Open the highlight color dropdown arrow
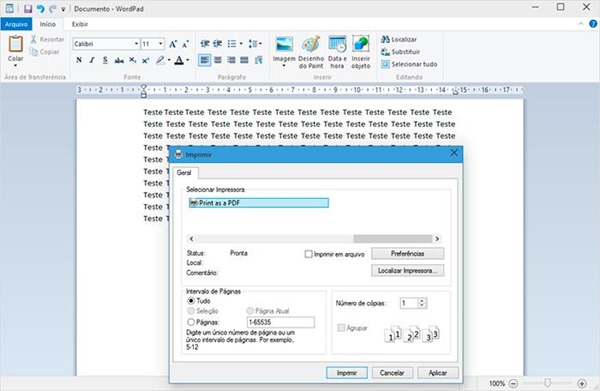Screen dimensions: 600x391 tap(169, 60)
